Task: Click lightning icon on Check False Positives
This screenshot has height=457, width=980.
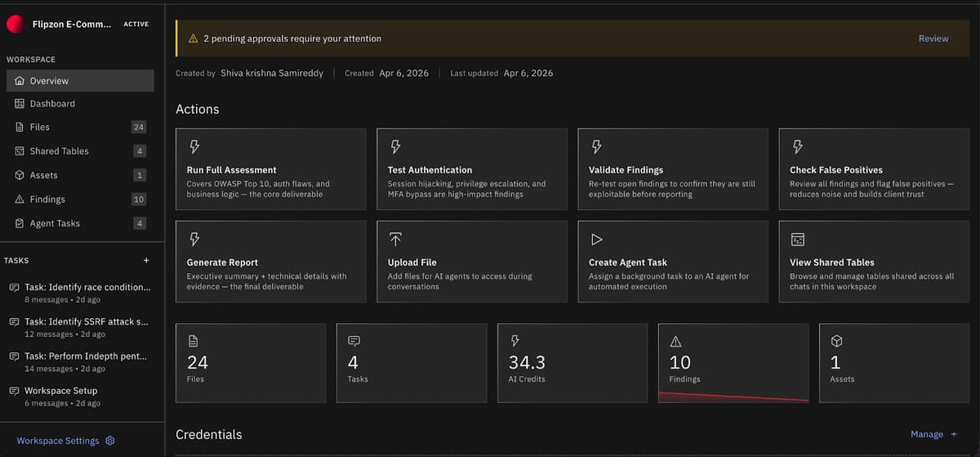Action: click(x=797, y=146)
